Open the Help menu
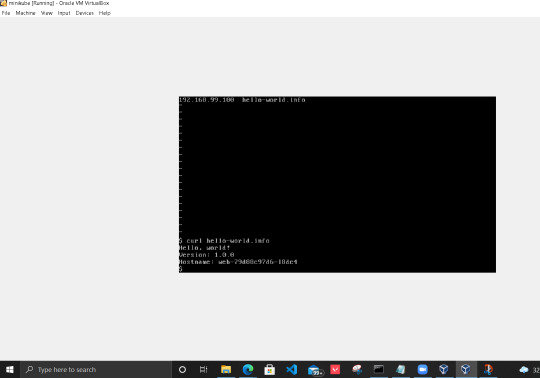540x378 pixels. [x=105, y=13]
